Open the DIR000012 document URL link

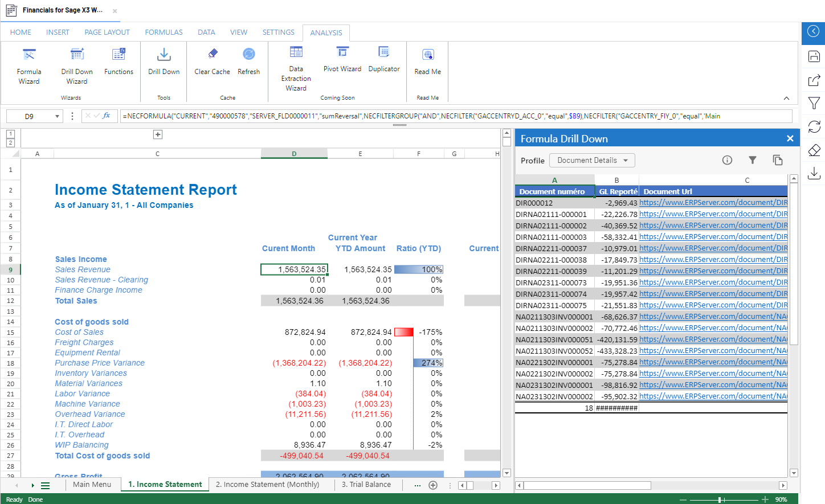pyautogui.click(x=713, y=203)
